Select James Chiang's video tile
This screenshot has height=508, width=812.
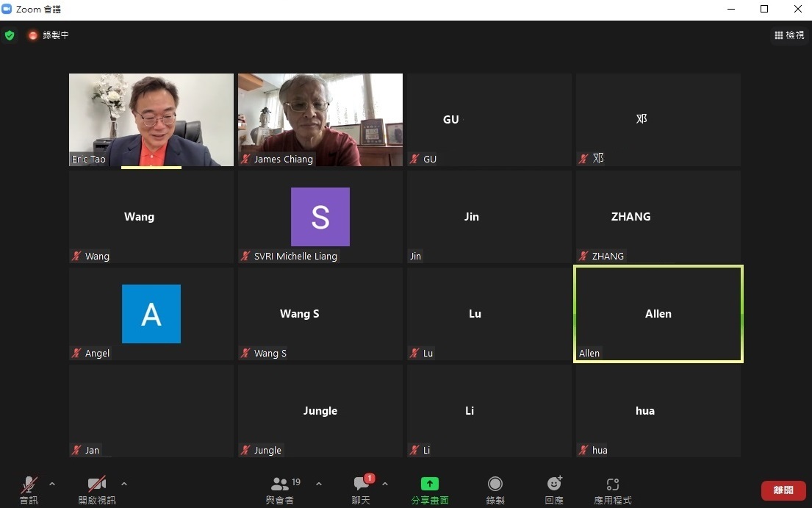(x=320, y=119)
